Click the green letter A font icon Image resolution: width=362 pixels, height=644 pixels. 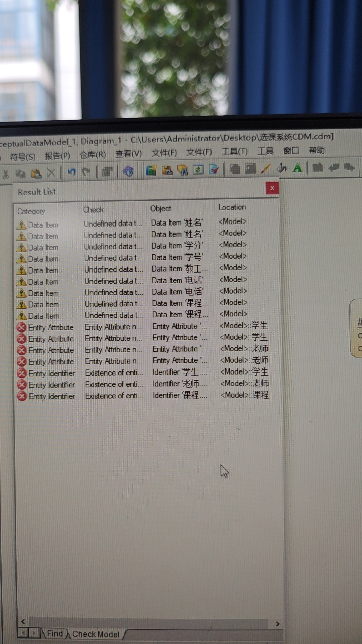point(297,168)
